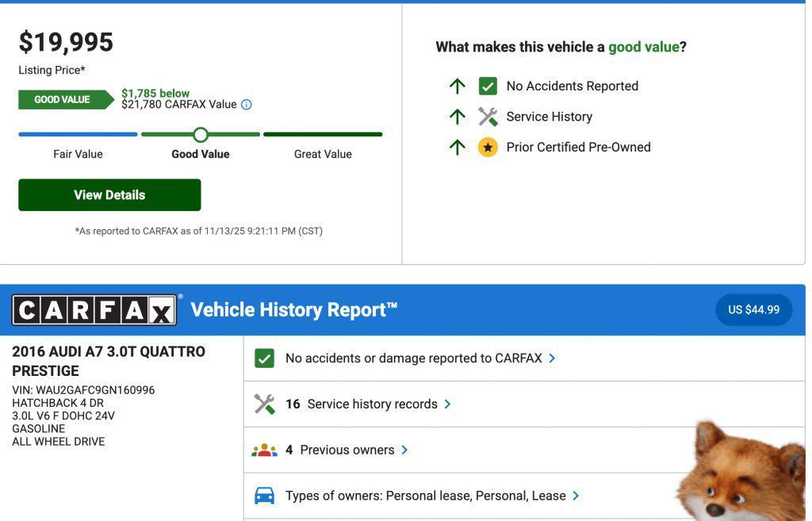Expand the 16 Service history records chevron
812x521 pixels.
coord(447,404)
